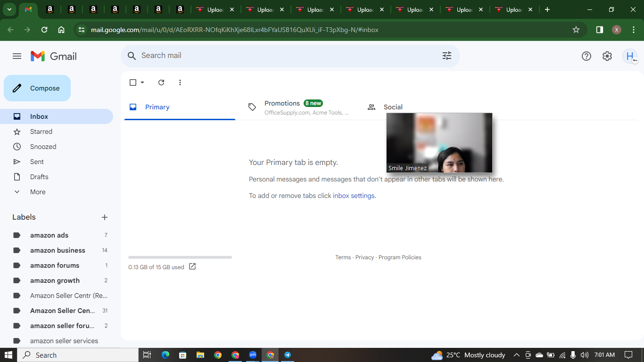
Task: Open the Windows Start menu
Action: 8,355
